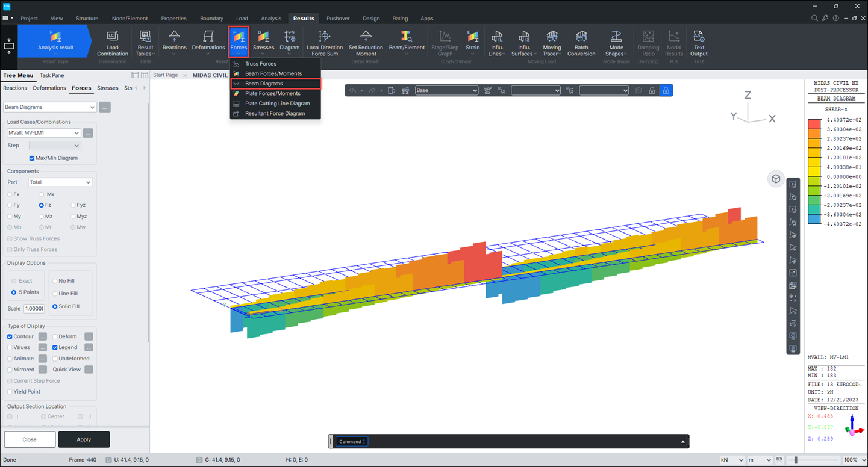Image resolution: width=868 pixels, height=467 pixels.
Task: Click the view cube icon in viewport
Action: 776,179
